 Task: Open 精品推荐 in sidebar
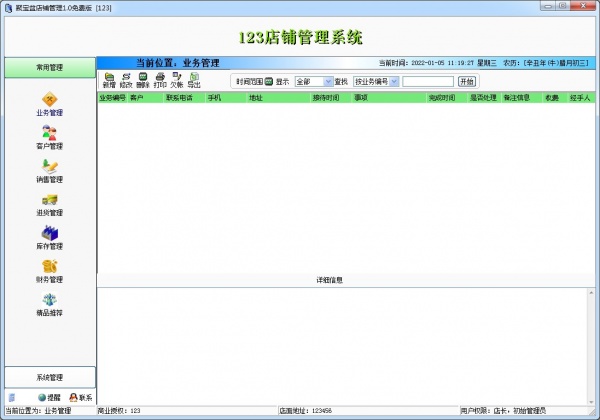49,302
